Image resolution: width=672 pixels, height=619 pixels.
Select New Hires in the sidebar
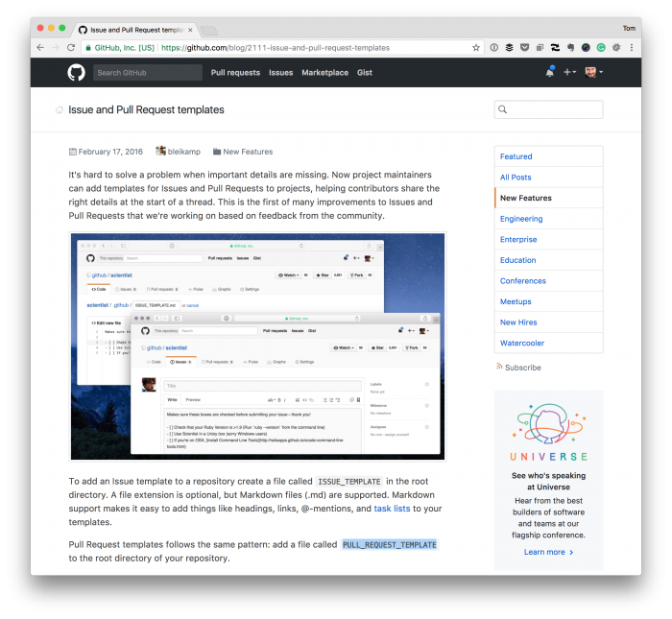pos(548,322)
